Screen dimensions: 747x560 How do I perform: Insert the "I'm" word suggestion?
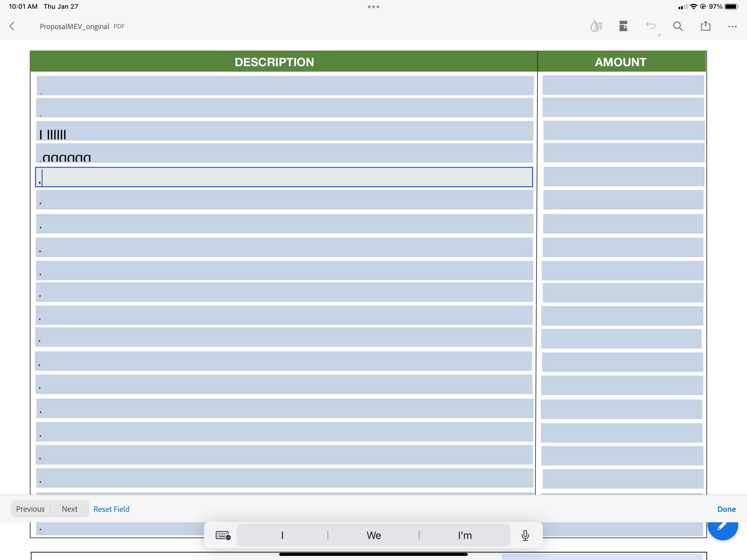(465, 535)
